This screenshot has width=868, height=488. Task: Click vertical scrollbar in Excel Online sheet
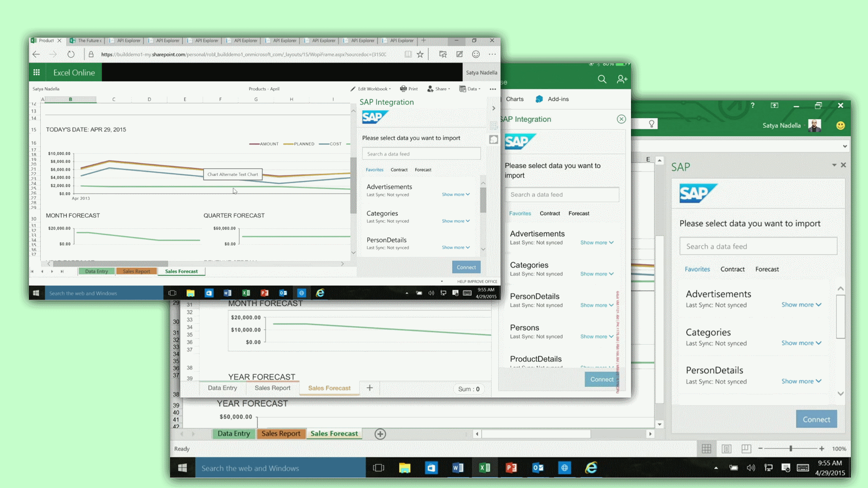[x=353, y=185]
